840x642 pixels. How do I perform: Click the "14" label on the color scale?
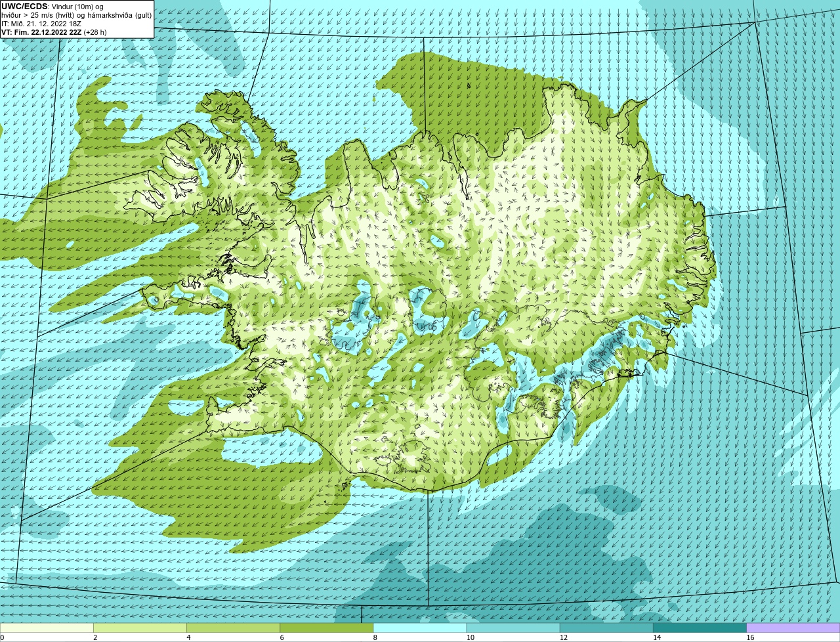pyautogui.click(x=656, y=637)
